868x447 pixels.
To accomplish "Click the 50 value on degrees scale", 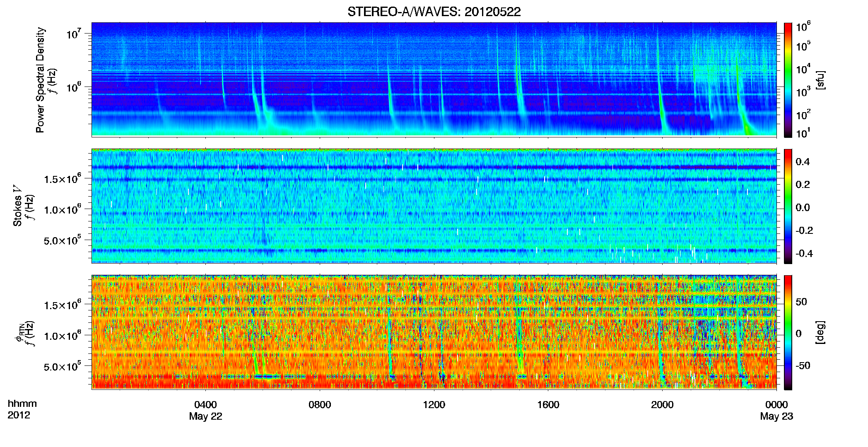I will [801, 302].
